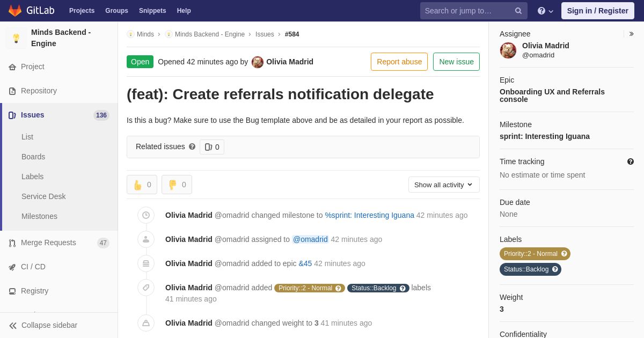Open the Projects menu in navbar
The image size is (644, 338).
[82, 11]
